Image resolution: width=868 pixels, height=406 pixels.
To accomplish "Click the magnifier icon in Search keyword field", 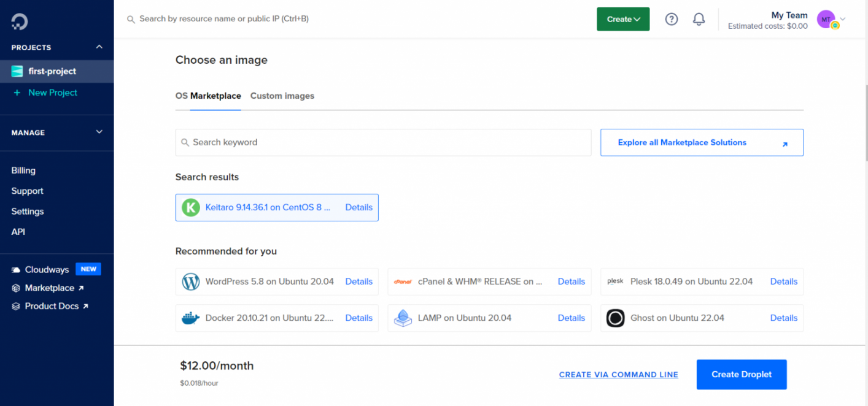I will pos(185,143).
